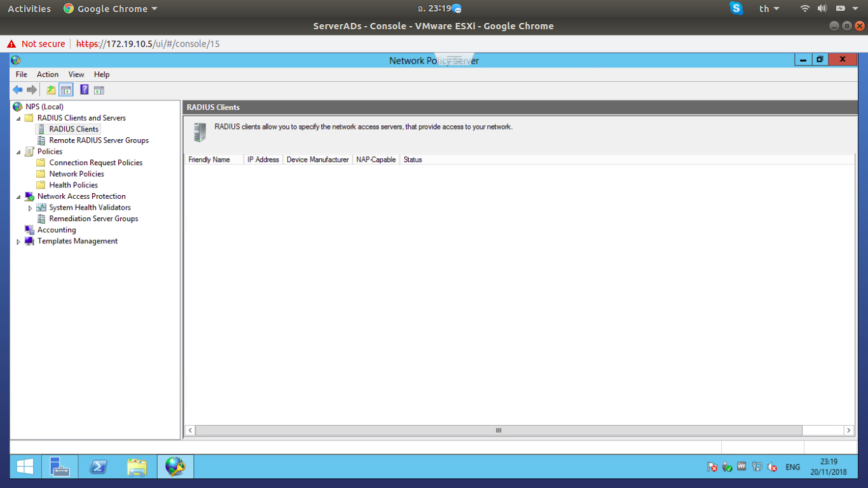The width and height of the screenshot is (868, 488).
Task: Open the Help menu
Action: tap(102, 74)
